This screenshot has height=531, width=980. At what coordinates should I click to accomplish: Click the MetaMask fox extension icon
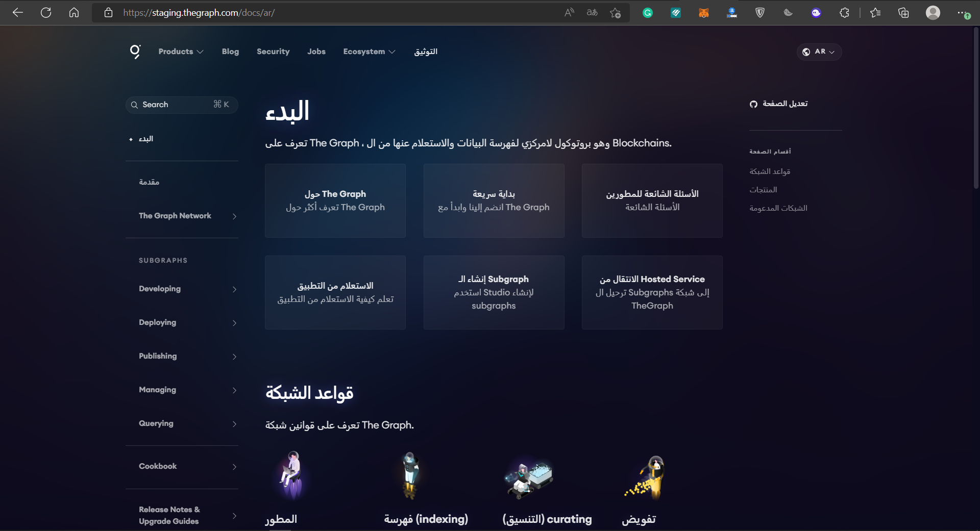(704, 13)
